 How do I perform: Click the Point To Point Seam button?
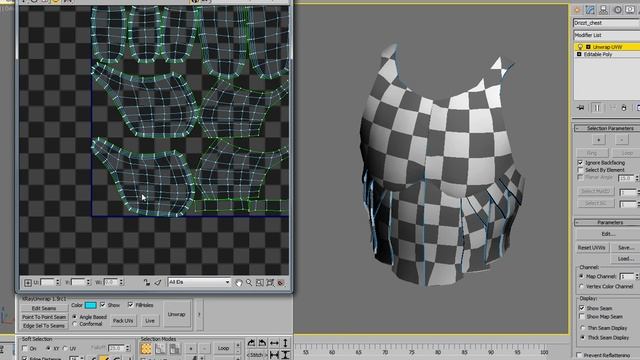pyautogui.click(x=44, y=317)
